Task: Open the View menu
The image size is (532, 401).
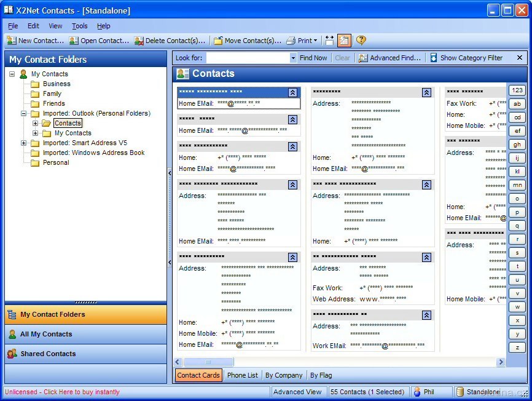Action: [55, 26]
